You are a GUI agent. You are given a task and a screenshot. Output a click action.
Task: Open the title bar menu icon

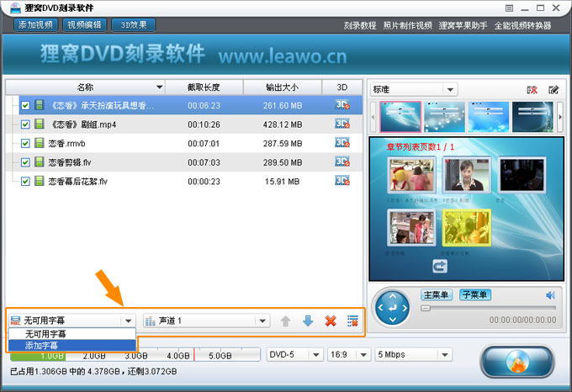pos(509,8)
